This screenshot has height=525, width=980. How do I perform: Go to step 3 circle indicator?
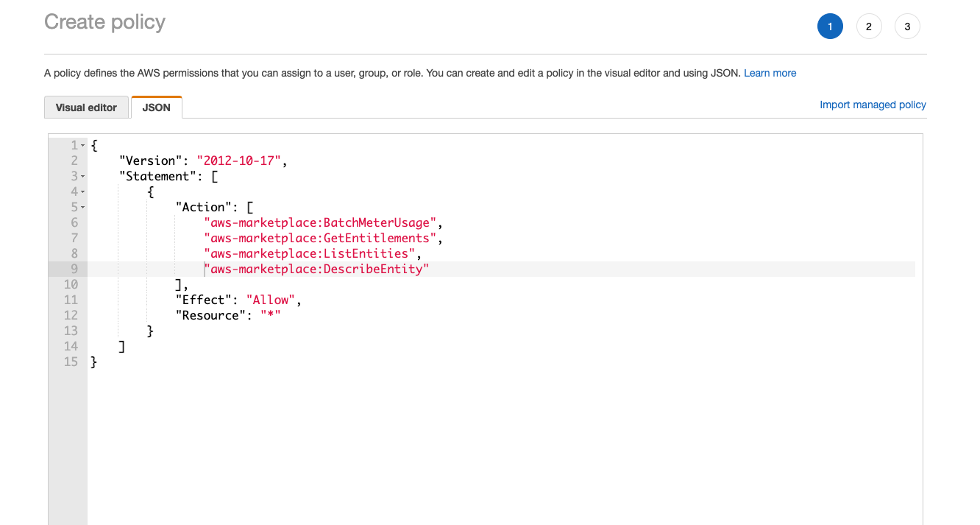[906, 27]
